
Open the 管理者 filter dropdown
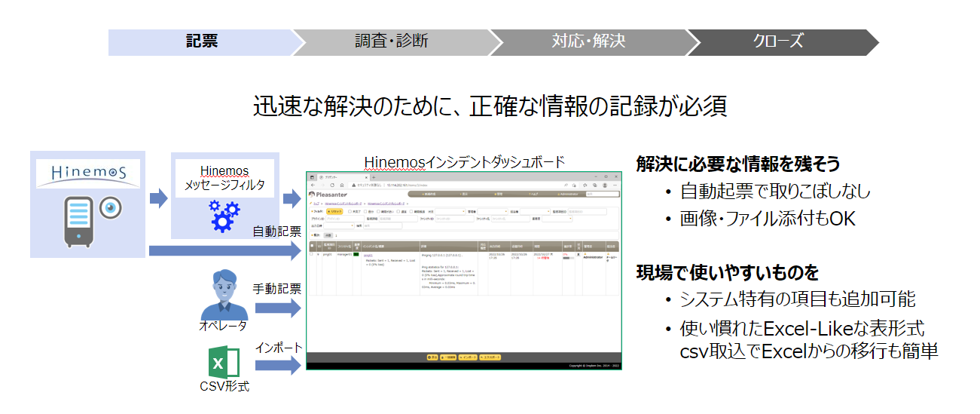click(x=493, y=212)
